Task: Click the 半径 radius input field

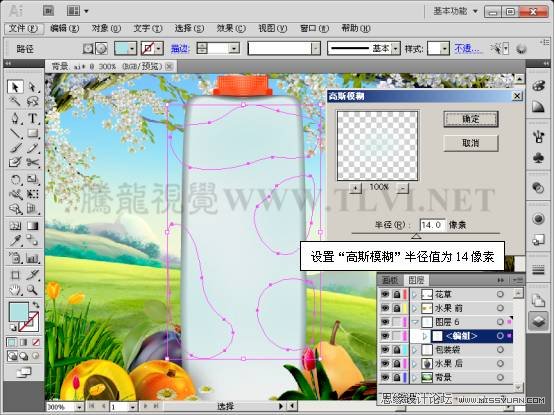Action: pos(432,225)
